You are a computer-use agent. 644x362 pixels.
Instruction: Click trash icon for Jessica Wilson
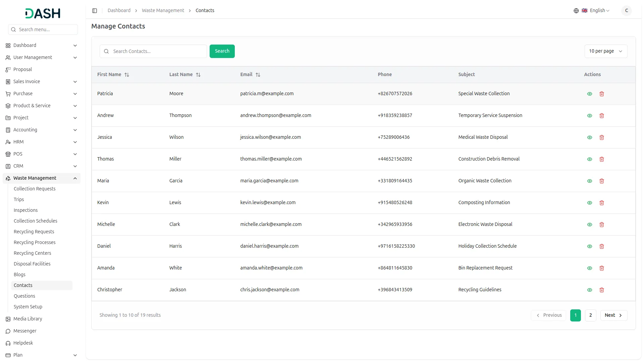click(x=601, y=137)
